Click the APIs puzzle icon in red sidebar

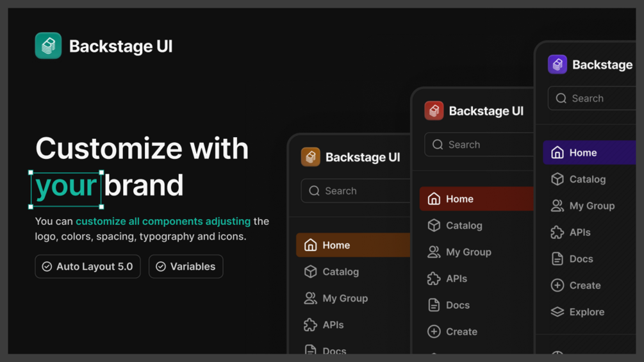pyautogui.click(x=434, y=279)
